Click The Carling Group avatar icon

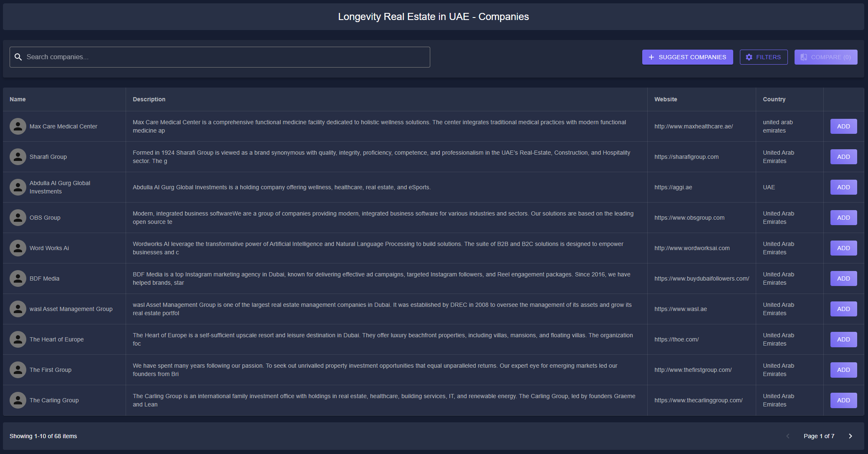pyautogui.click(x=18, y=400)
